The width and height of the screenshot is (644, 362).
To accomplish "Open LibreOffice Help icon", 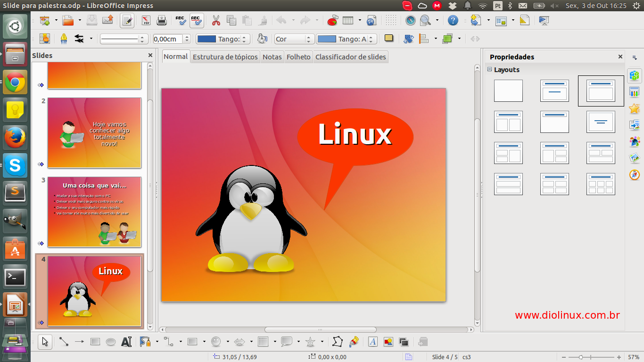I will coord(453,20).
